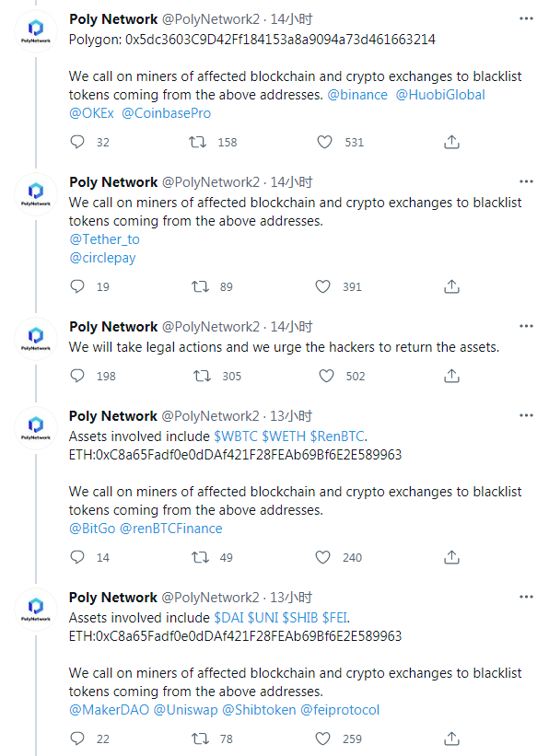
Task: Share the $DAI $UNI assets tweet
Action: coord(451,739)
